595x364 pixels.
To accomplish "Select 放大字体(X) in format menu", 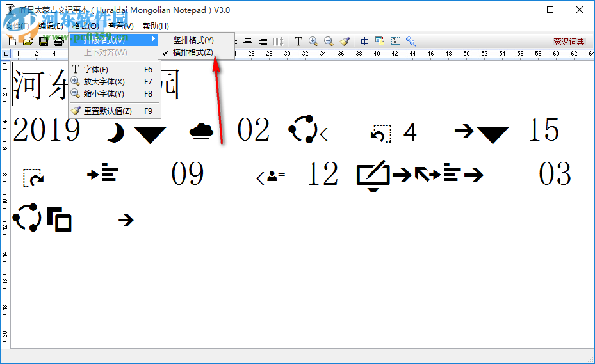I will pos(104,81).
